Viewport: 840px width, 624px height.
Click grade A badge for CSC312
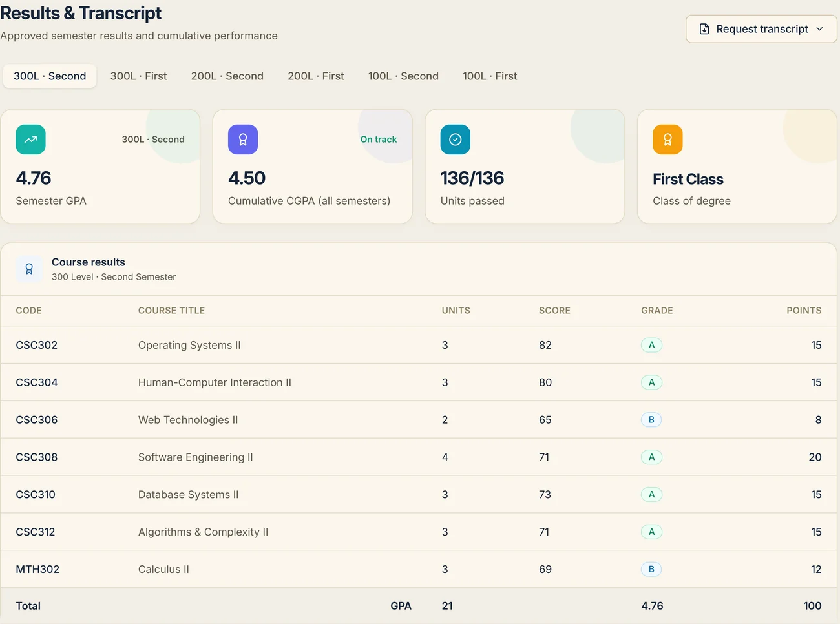[x=651, y=532]
